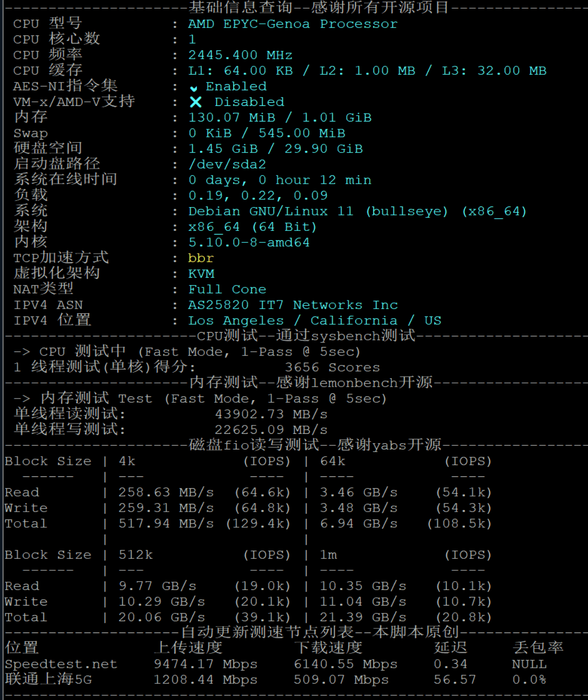Click the yellow bbr TCP value

201,258
